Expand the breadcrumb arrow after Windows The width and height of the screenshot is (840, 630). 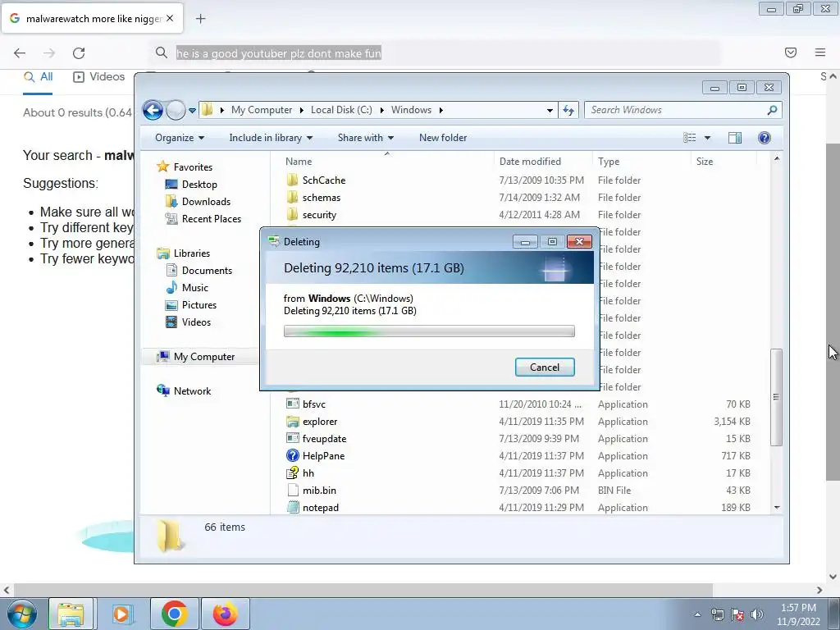pos(441,111)
